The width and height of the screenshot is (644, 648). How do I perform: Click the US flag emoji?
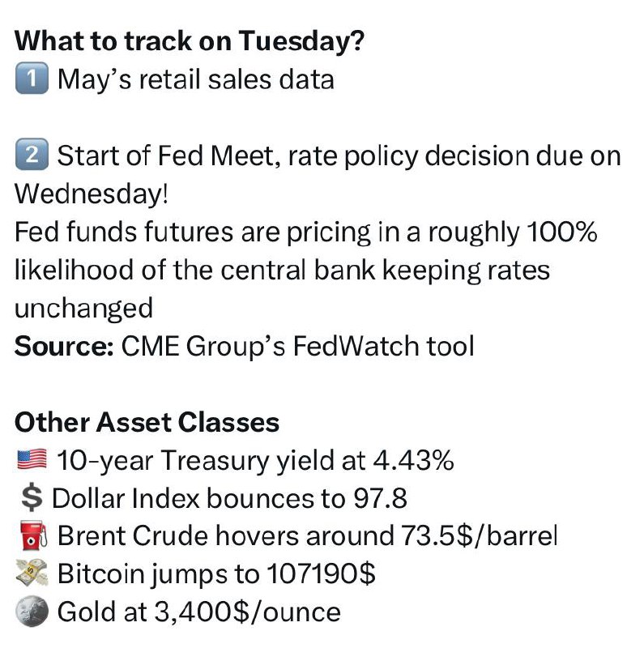pos(32,459)
